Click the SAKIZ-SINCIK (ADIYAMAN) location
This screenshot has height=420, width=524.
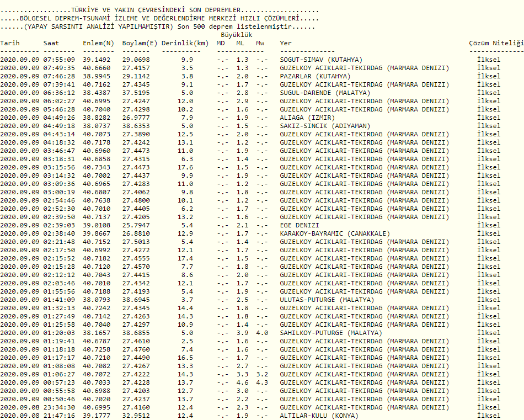(325, 126)
